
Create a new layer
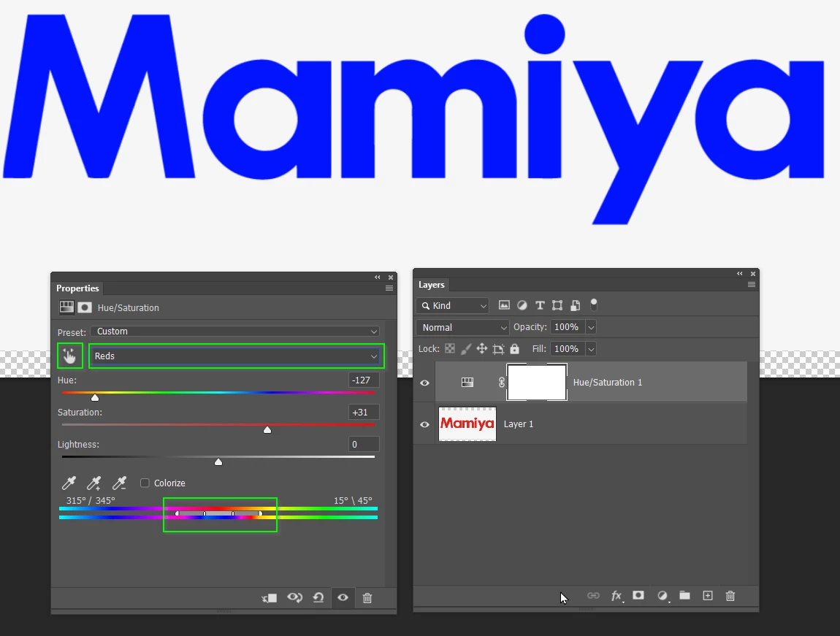pos(708,595)
